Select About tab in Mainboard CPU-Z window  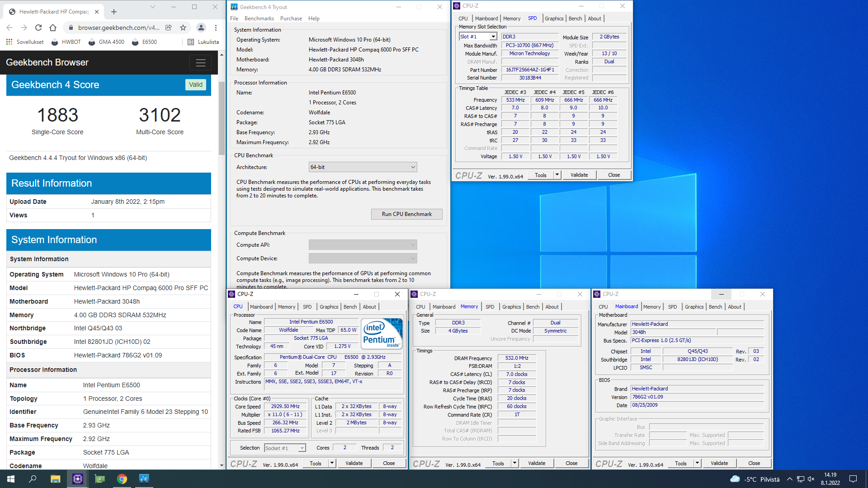tap(735, 307)
